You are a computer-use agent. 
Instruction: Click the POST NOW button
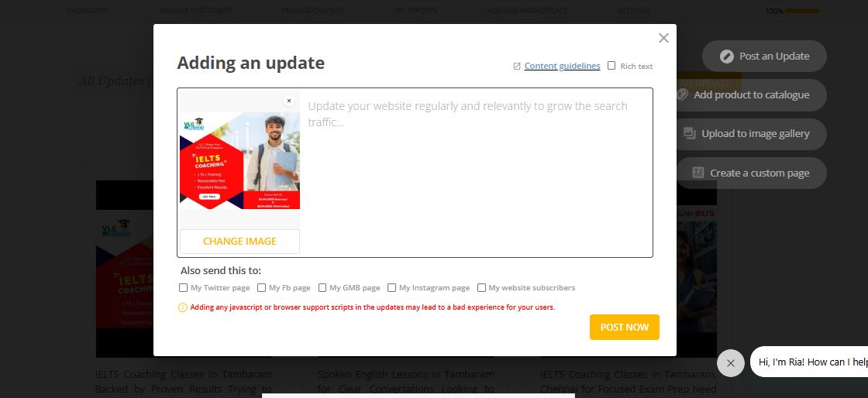pyautogui.click(x=625, y=328)
